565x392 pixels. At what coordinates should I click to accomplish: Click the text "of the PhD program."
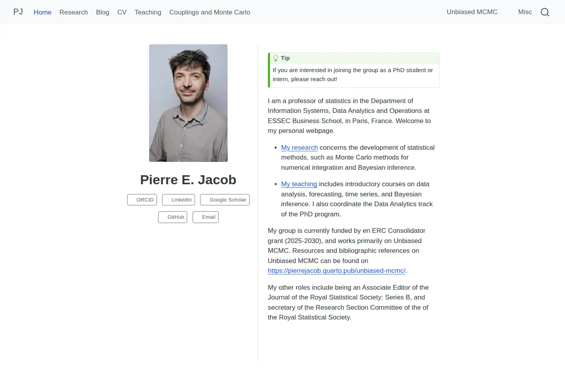311,214
